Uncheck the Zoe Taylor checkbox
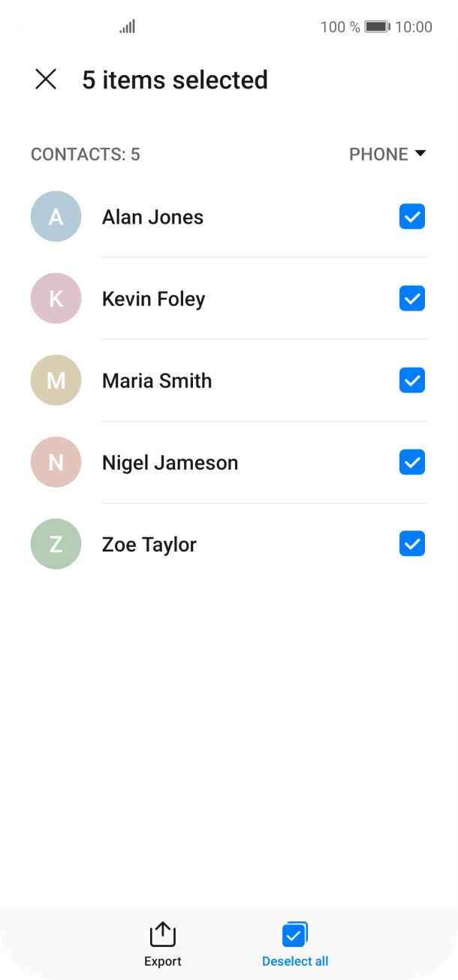Image resolution: width=458 pixels, height=980 pixels. [x=412, y=544]
